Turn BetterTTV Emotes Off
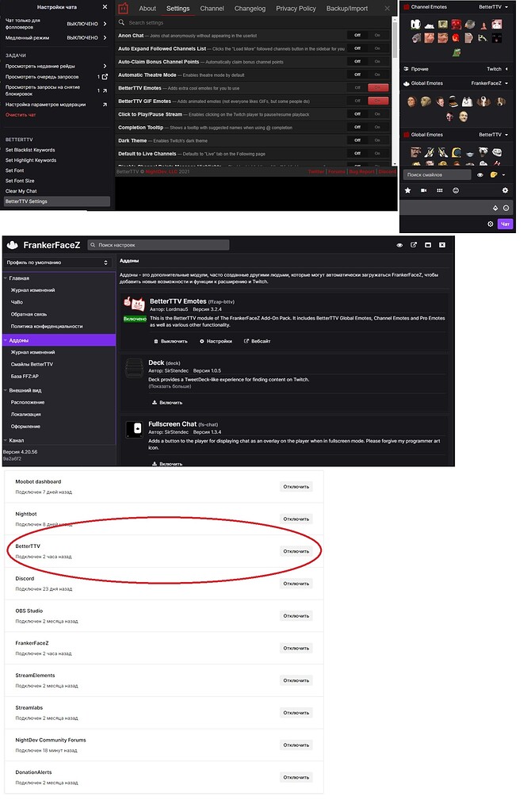 click(357, 87)
